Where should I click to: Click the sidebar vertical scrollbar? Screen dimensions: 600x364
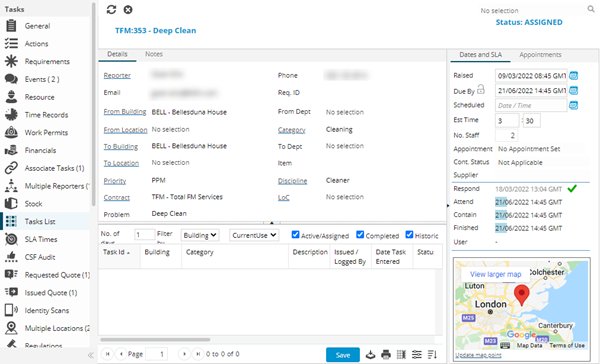click(93, 104)
